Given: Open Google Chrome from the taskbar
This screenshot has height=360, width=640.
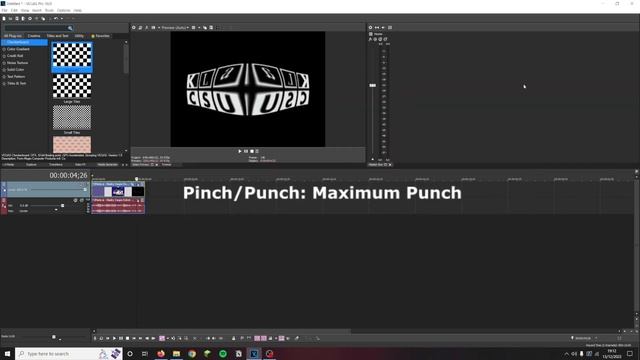Looking at the screenshot, I should pyautogui.click(x=192, y=353).
